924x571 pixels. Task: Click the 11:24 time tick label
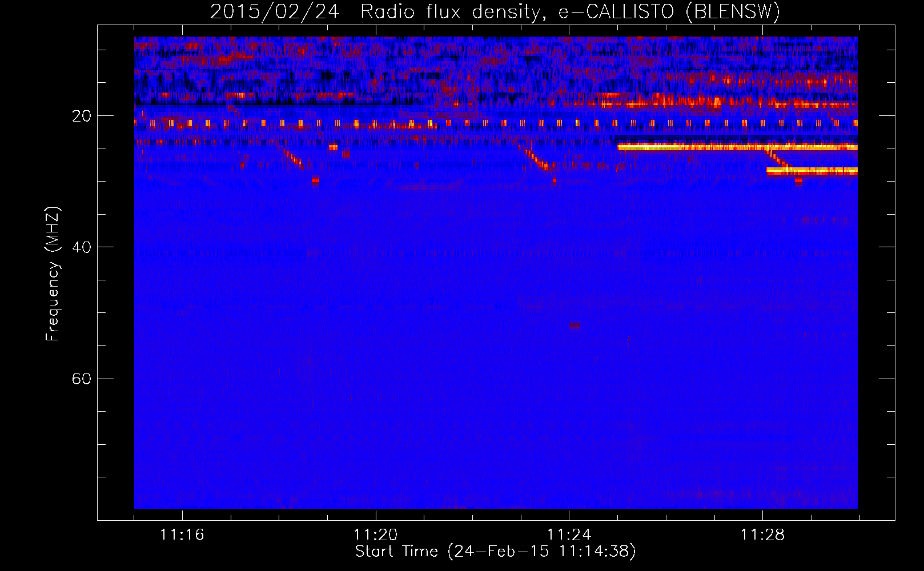coord(569,535)
